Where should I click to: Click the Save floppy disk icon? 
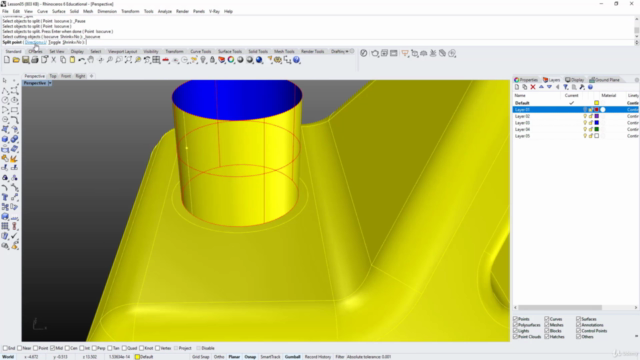pyautogui.click(x=25, y=60)
